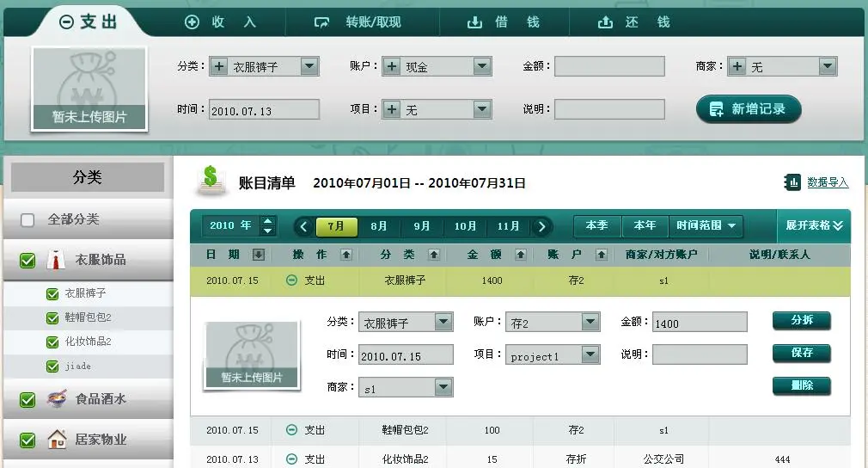Click plus icon next to 分类 dropdown
The width and height of the screenshot is (868, 468).
coord(219,66)
